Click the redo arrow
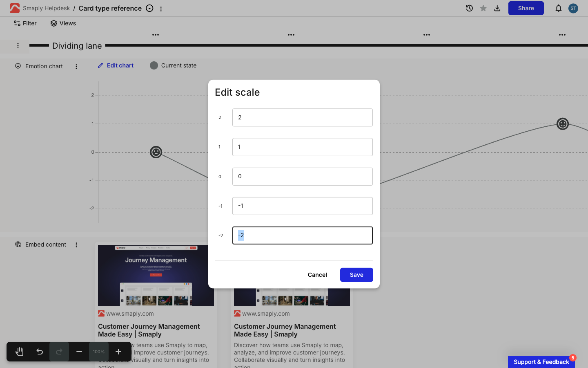This screenshot has width=588, height=368. click(59, 352)
